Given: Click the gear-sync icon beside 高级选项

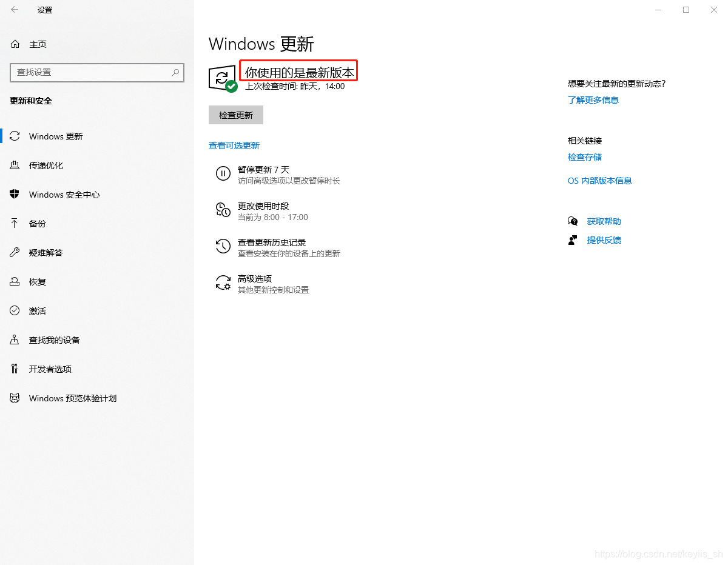Looking at the screenshot, I should pyautogui.click(x=223, y=283).
